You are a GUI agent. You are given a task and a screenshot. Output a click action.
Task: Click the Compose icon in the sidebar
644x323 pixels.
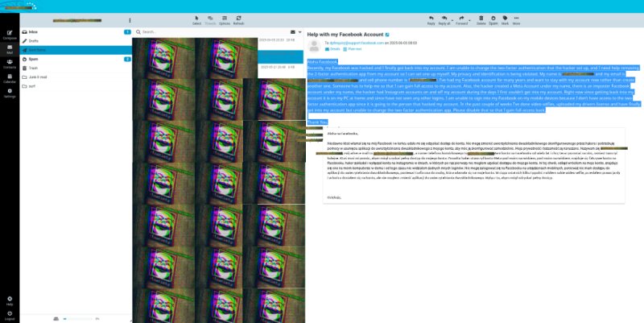(x=10, y=35)
